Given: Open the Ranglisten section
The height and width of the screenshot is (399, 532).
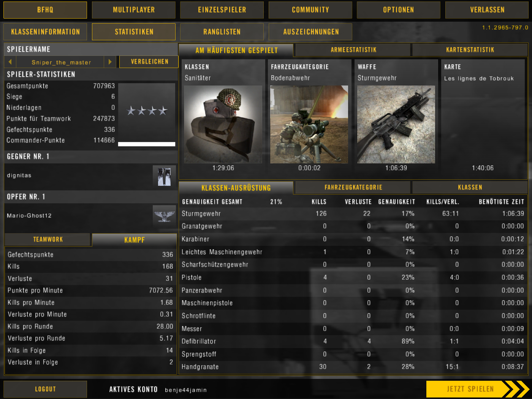Looking at the screenshot, I should [x=222, y=32].
